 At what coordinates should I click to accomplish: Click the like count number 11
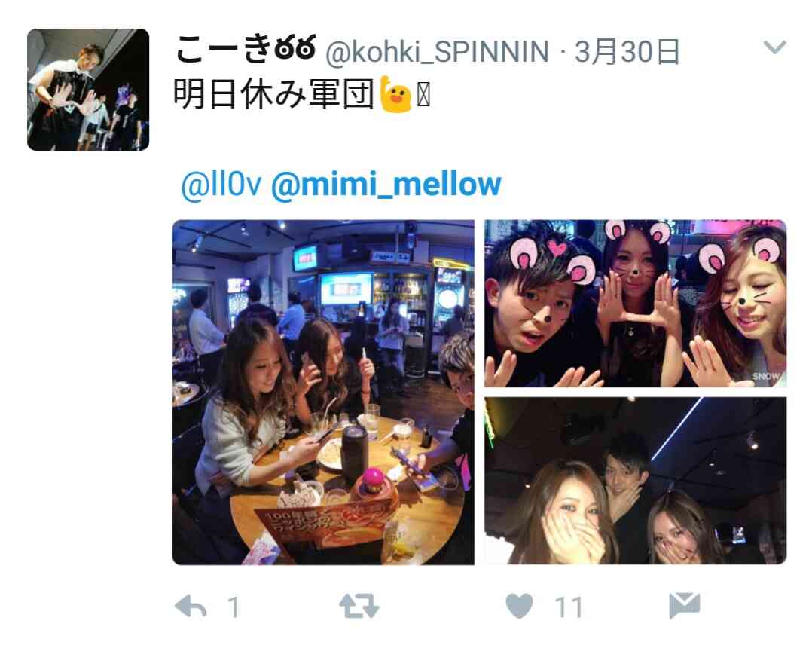point(569,607)
